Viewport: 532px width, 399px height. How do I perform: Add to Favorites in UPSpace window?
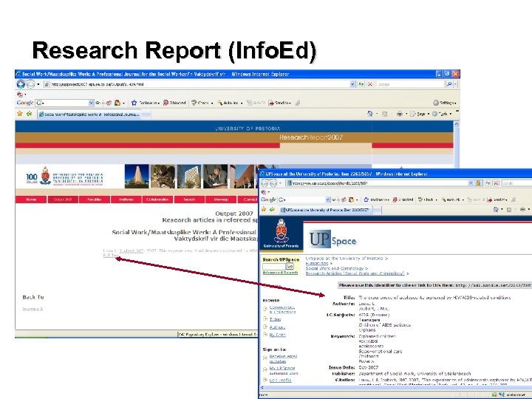tap(272, 209)
